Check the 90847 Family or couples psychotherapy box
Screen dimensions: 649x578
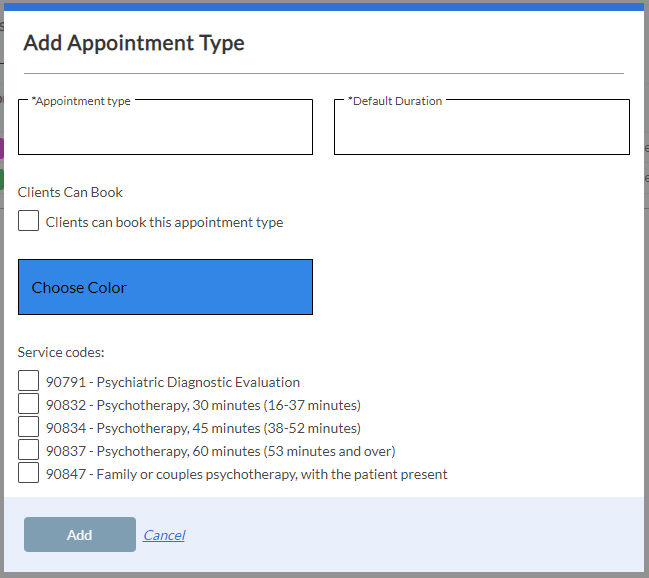tap(29, 473)
